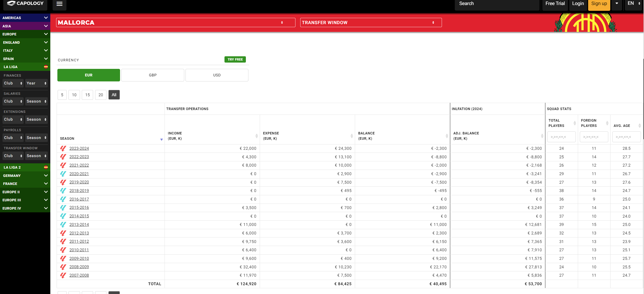This screenshot has width=644, height=294.
Task: Click the Total Players filter box
Action: click(x=561, y=137)
